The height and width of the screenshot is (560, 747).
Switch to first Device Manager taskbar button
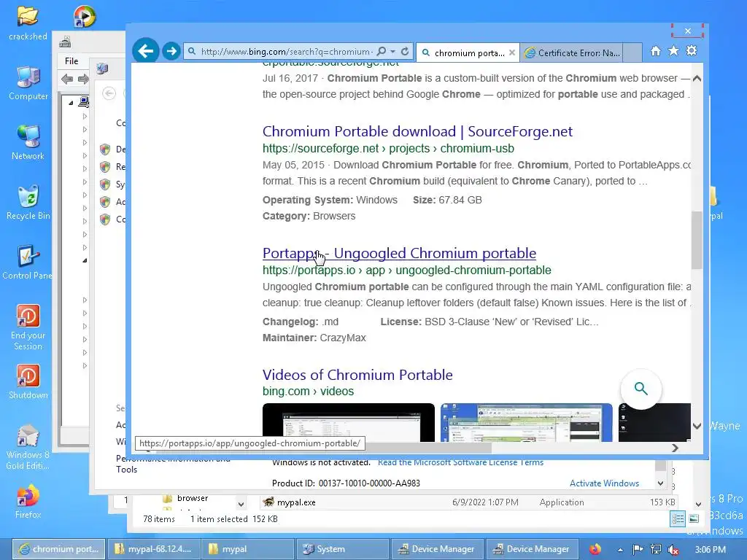pos(437,549)
